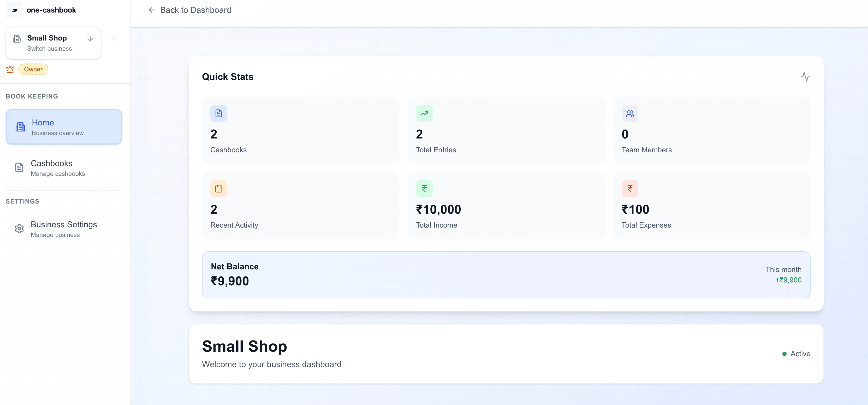Click the Owner role badge
868x405 pixels.
pos(33,69)
